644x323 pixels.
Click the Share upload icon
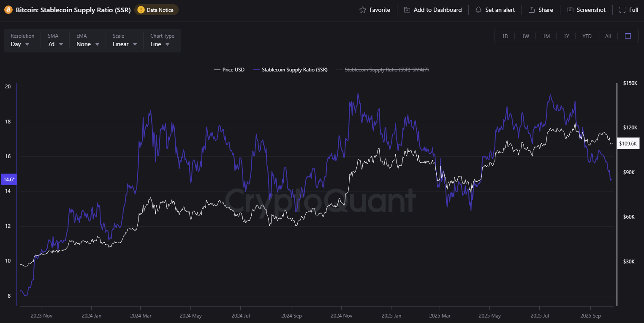click(x=532, y=10)
